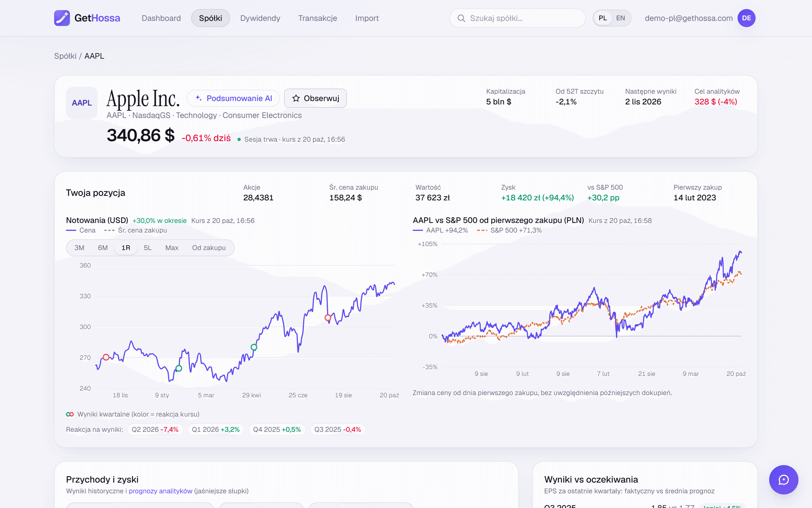The height and width of the screenshot is (508, 812).
Task: Open the Transakcje nav tab
Action: (317, 18)
